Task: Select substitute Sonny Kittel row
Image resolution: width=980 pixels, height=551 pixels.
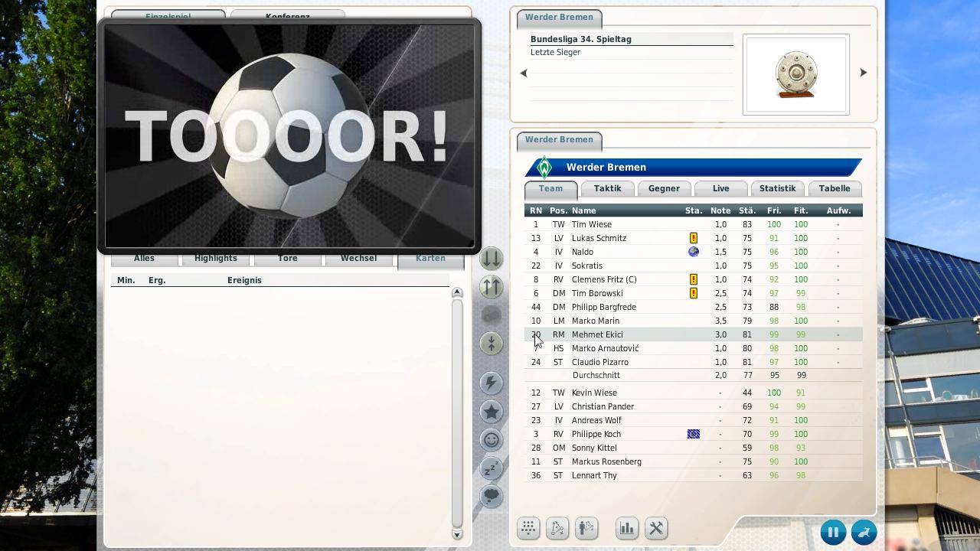Action: (x=694, y=448)
